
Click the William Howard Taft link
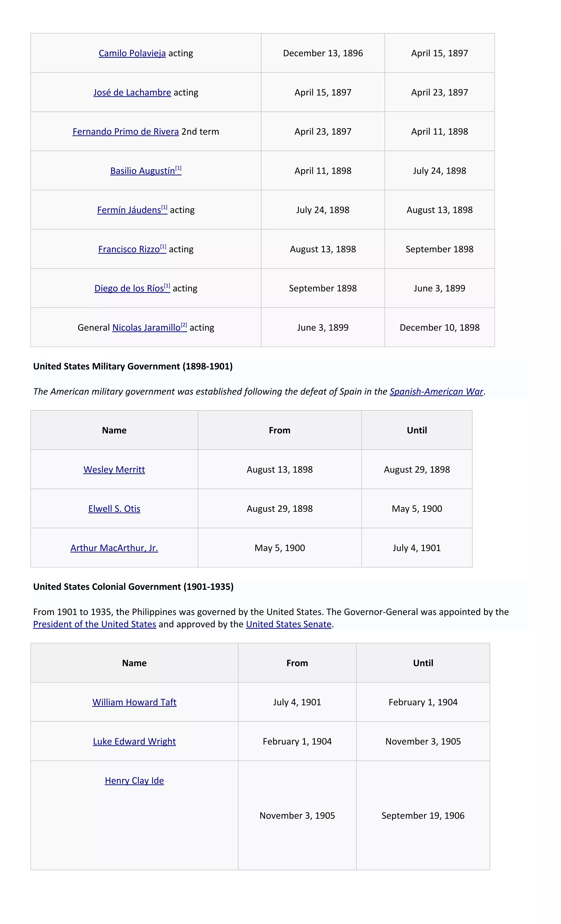click(x=134, y=702)
